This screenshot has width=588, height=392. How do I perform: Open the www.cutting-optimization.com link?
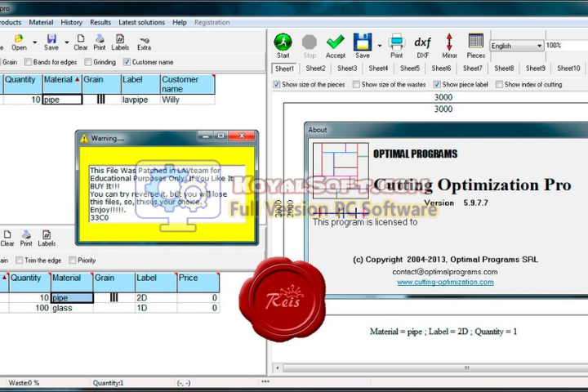[x=445, y=282]
